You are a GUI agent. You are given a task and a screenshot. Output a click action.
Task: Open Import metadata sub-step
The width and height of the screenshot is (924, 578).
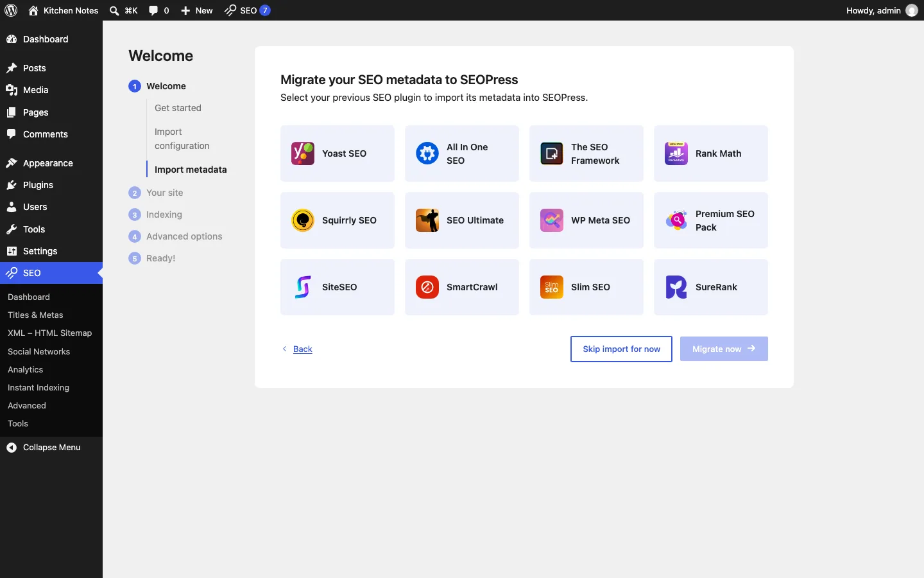(x=191, y=170)
